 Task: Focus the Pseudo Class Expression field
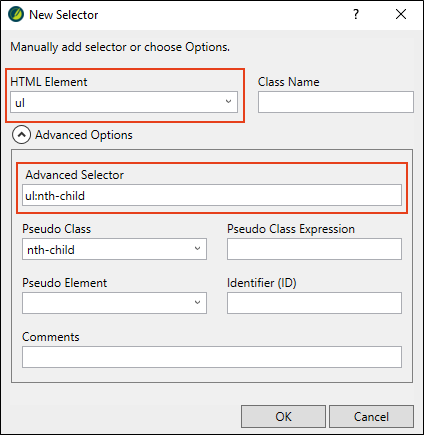[314, 249]
